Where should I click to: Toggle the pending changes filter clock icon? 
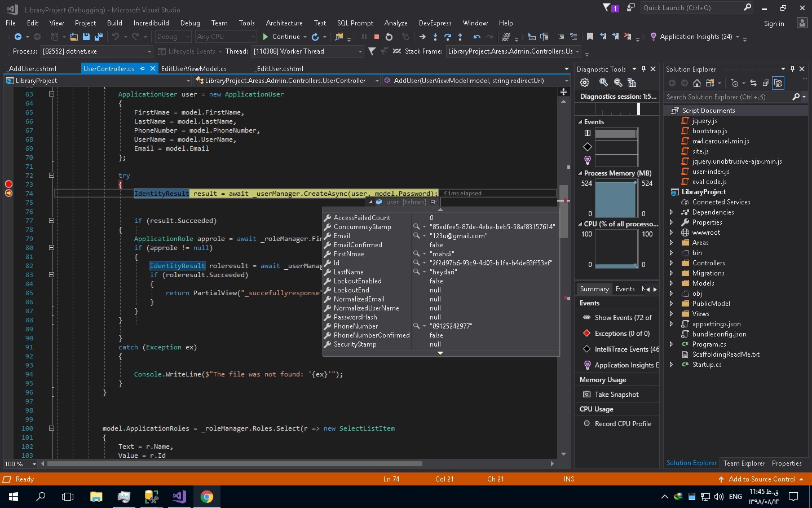tap(734, 83)
